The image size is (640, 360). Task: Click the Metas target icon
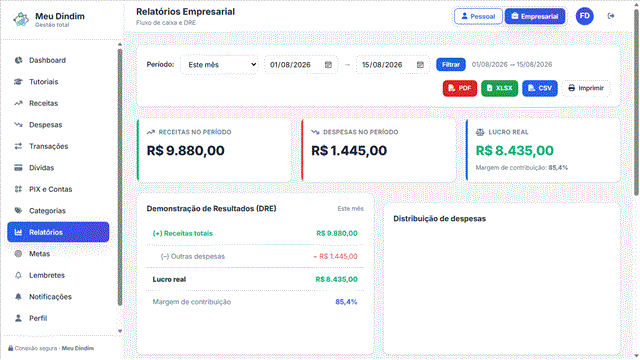click(x=18, y=253)
